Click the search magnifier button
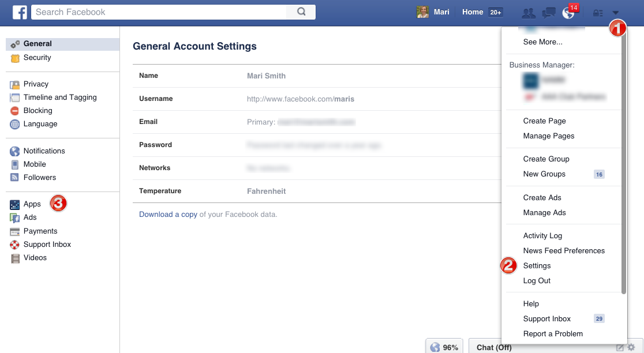 pos(301,12)
